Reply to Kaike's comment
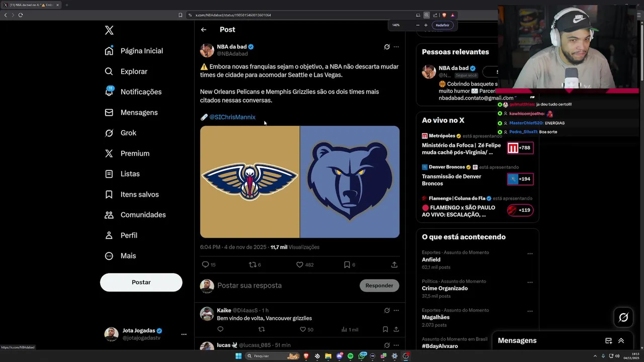 tap(220, 329)
